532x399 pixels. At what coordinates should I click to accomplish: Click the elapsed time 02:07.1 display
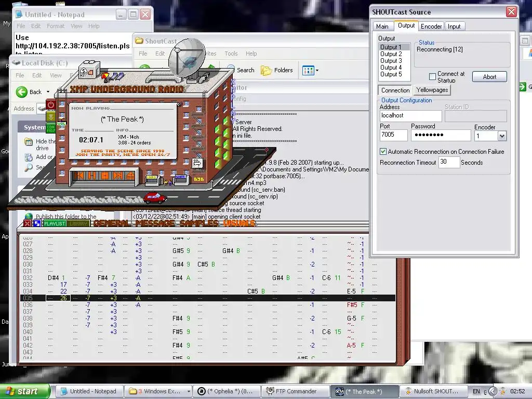pos(91,140)
